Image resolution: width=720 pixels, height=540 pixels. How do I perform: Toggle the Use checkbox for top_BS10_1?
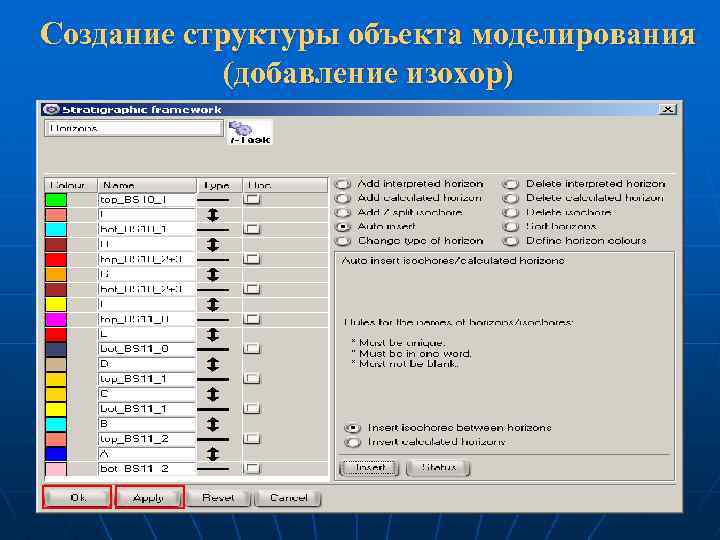251,199
